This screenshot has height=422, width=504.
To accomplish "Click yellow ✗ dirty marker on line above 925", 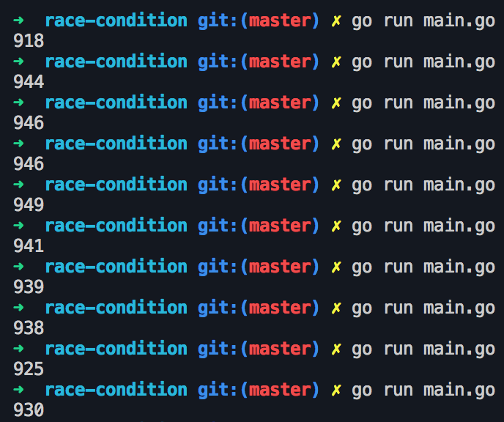I will point(336,349).
